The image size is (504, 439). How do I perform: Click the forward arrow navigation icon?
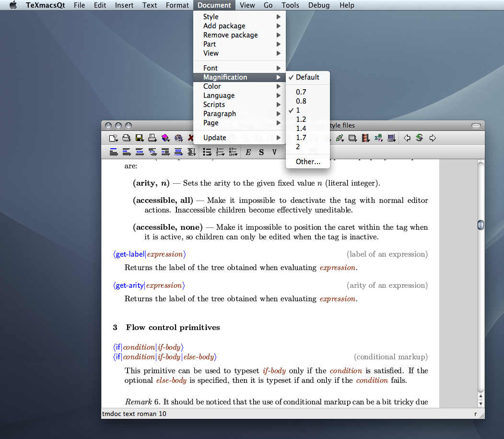tap(433, 138)
